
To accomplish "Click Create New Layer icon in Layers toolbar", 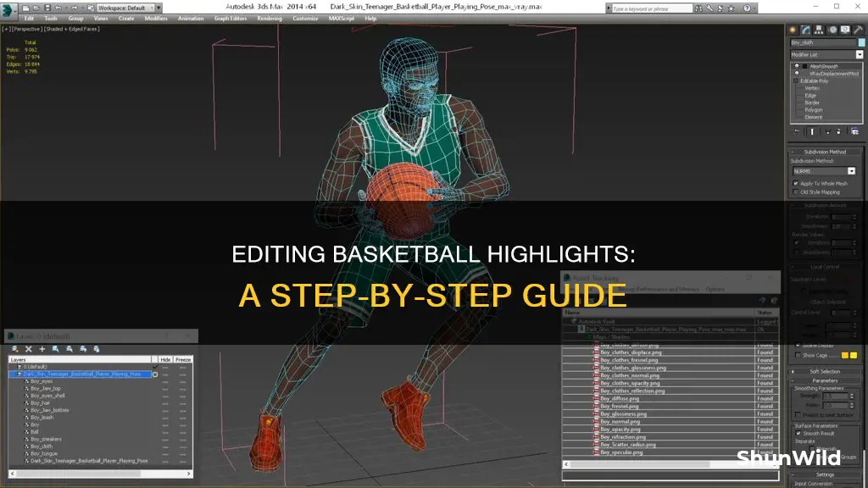I will point(15,349).
